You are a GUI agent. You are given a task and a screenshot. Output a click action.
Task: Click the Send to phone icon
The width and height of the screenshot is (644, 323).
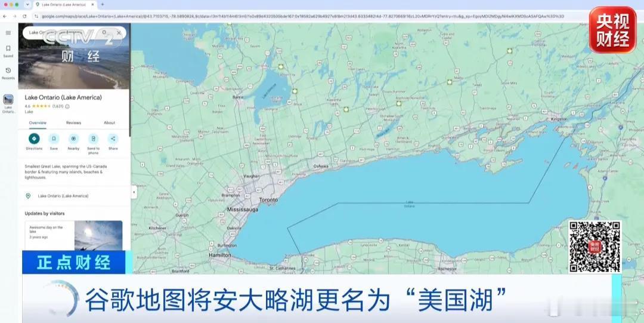[93, 139]
